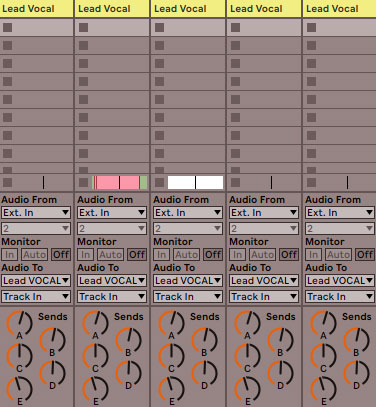Set second track Monitor to Auto

[x=111, y=255]
